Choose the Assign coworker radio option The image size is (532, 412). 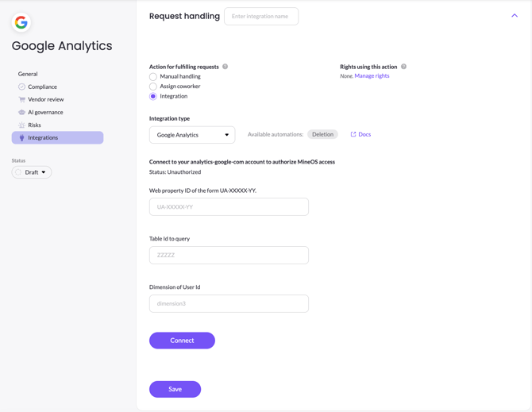pos(153,87)
